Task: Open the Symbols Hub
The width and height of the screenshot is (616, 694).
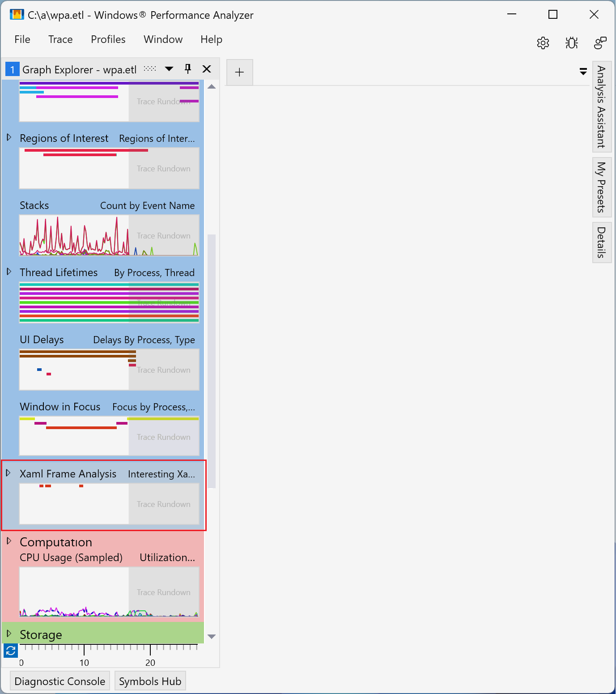Action: click(x=150, y=681)
